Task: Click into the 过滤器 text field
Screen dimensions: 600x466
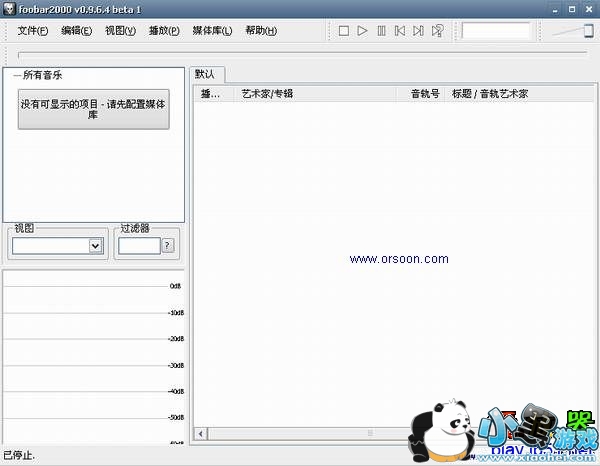Action: [x=139, y=246]
